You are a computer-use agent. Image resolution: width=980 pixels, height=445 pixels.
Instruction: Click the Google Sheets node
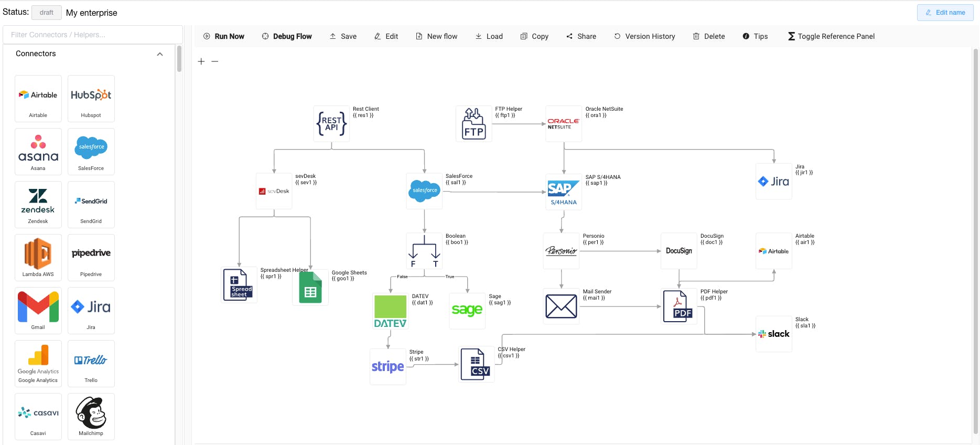[310, 288]
